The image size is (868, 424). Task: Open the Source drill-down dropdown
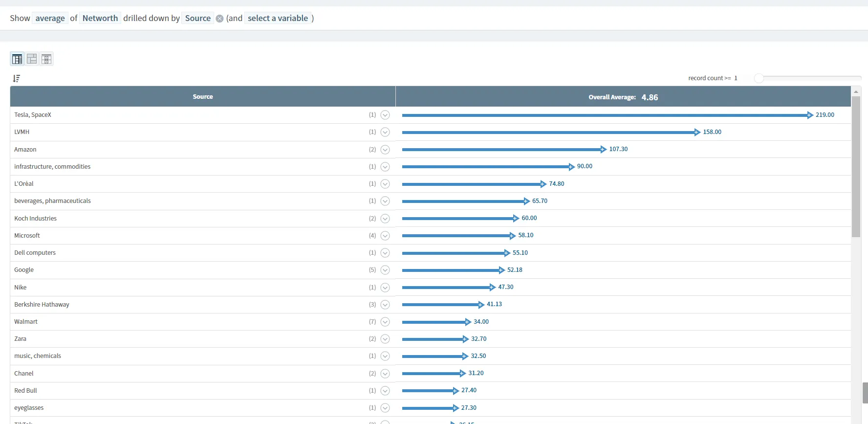click(198, 18)
